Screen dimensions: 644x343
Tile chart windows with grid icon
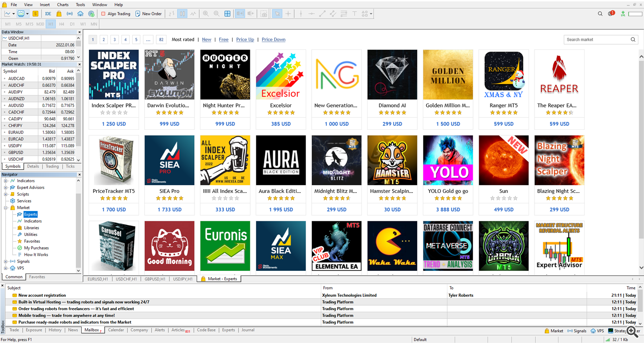pyautogui.click(x=228, y=14)
